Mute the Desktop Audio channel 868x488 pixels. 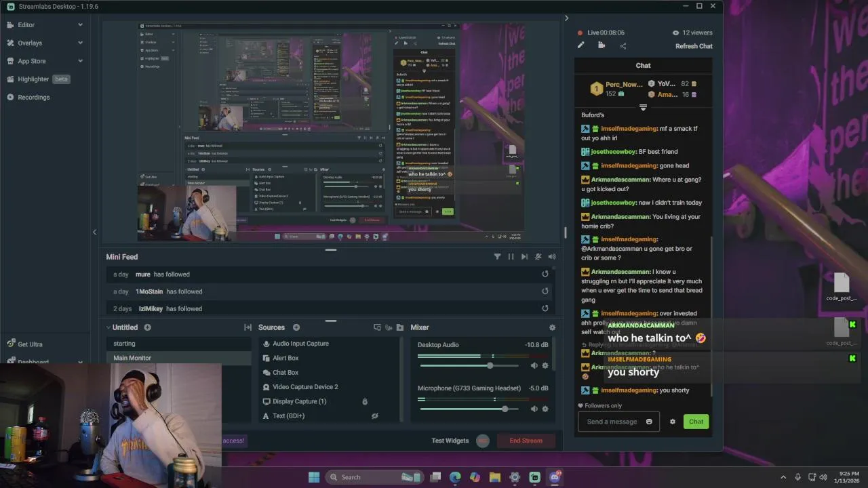pyautogui.click(x=534, y=365)
